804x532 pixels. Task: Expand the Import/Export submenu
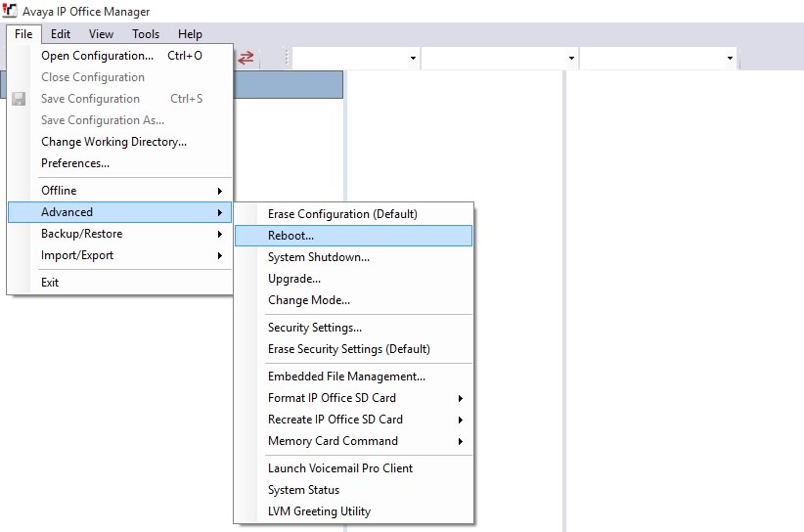(120, 255)
